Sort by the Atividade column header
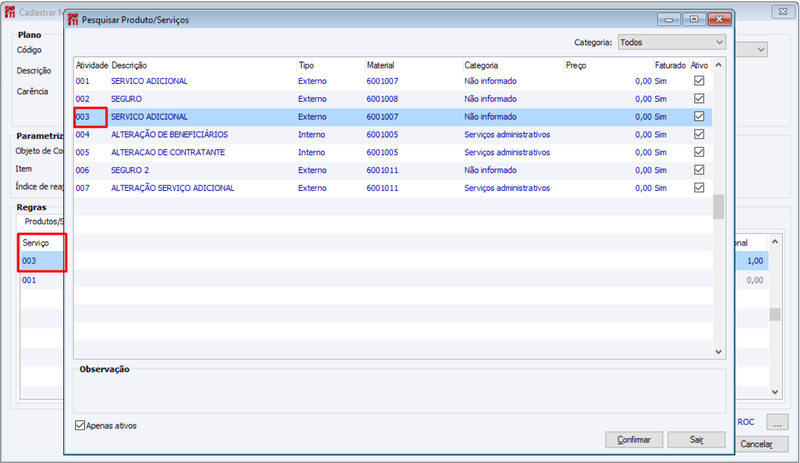The image size is (800, 463). pos(92,65)
